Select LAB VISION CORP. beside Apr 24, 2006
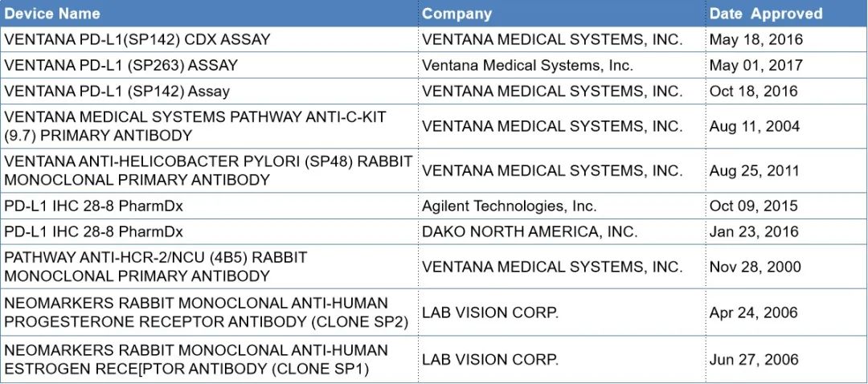Image resolution: width=868 pixels, height=384 pixels. point(489,313)
